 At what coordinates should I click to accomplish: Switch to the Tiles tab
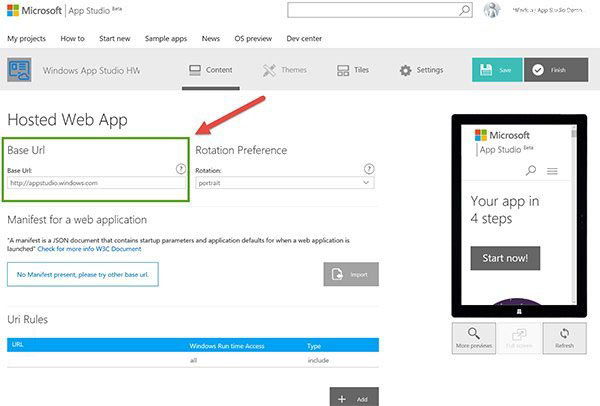pos(353,70)
